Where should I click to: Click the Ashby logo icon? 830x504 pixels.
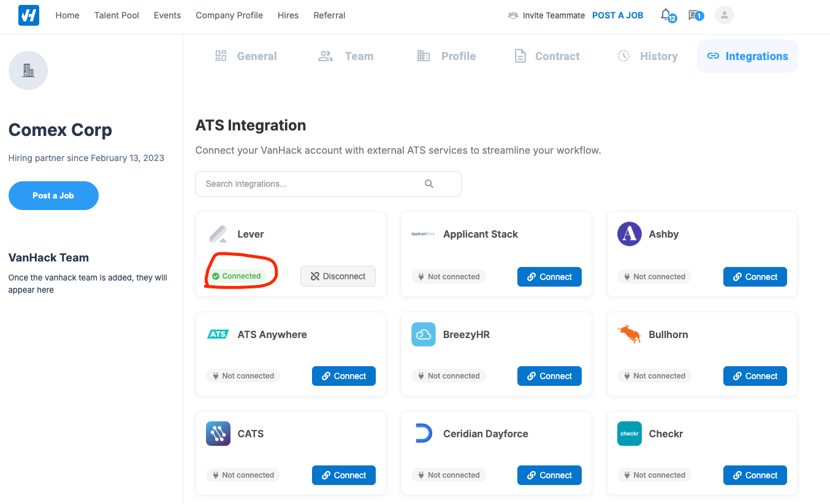(630, 234)
